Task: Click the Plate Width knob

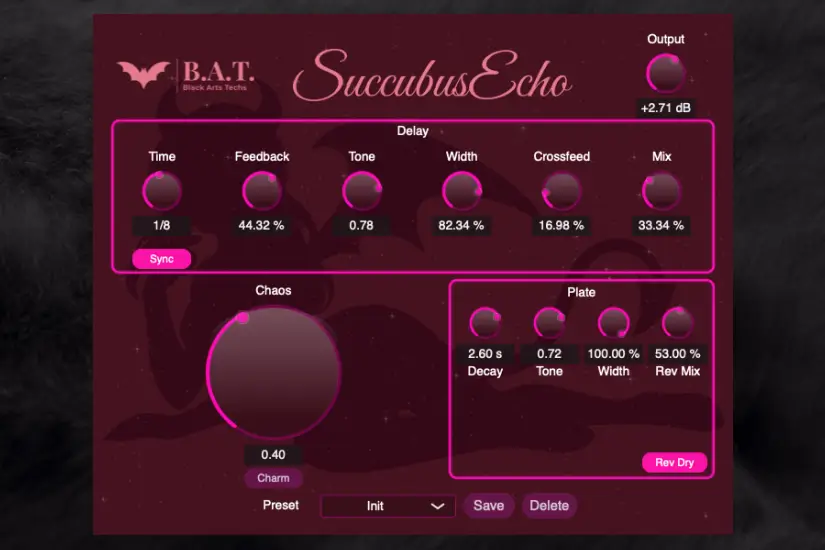Action: pos(613,323)
